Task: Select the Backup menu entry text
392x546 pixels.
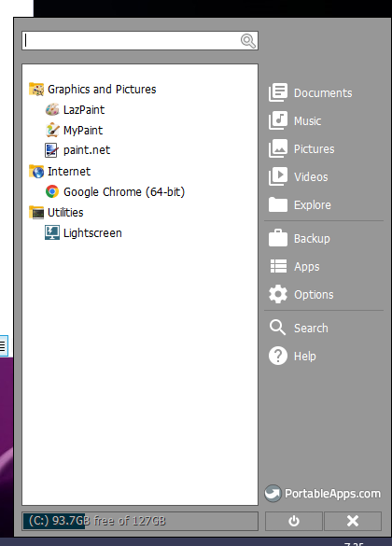Action: (312, 239)
